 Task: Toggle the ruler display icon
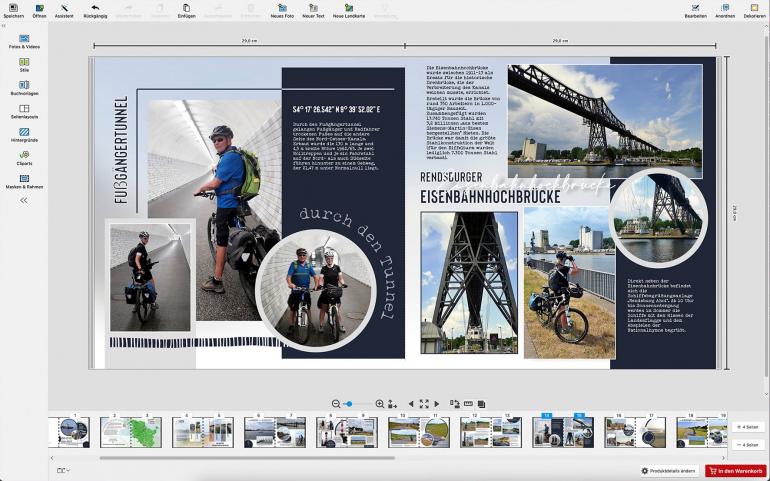467,404
